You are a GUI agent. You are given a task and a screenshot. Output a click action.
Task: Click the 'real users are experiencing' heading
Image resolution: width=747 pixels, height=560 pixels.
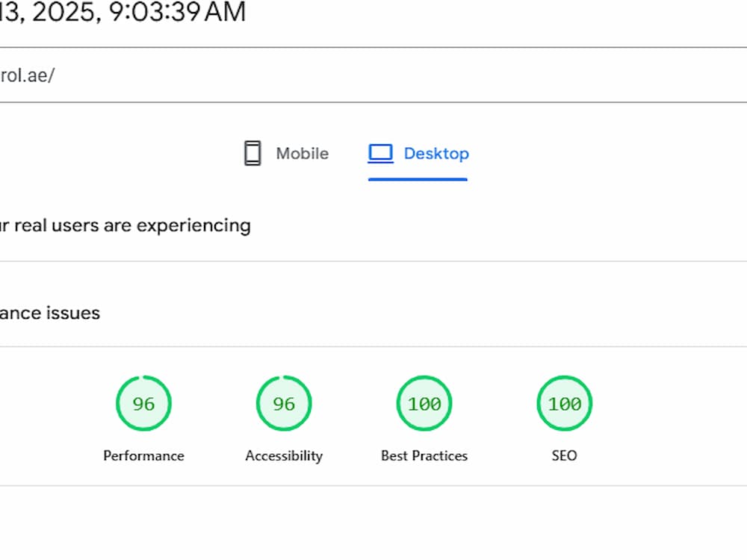125,225
